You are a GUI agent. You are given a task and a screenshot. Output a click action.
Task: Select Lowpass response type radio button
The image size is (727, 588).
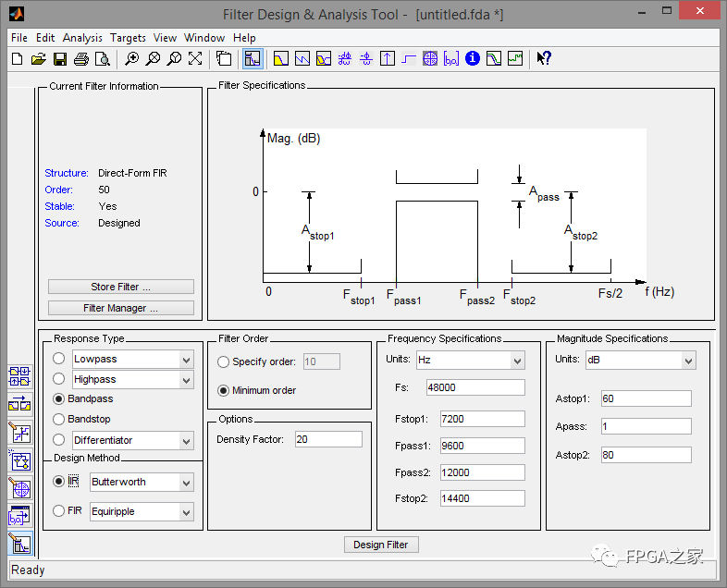[x=59, y=358]
